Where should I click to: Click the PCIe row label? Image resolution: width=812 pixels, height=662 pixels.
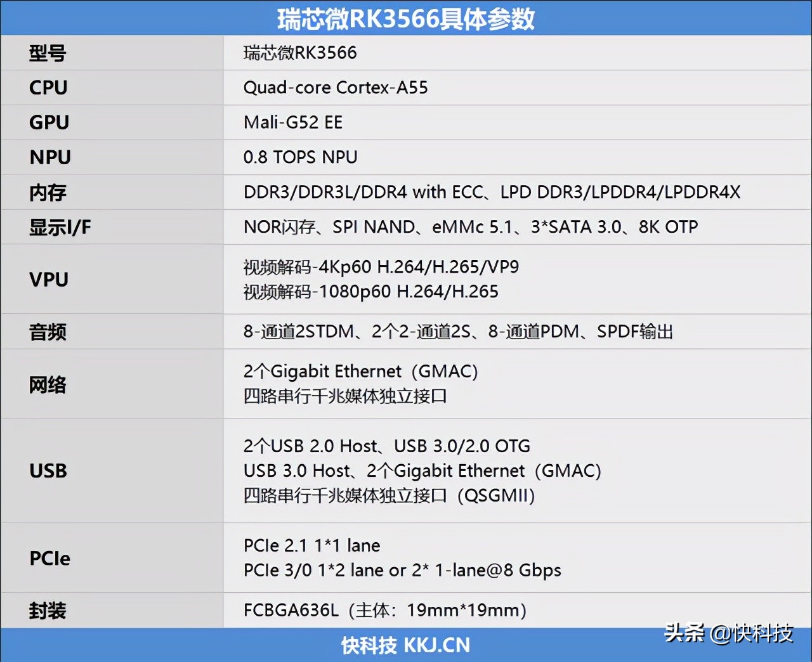(49, 558)
